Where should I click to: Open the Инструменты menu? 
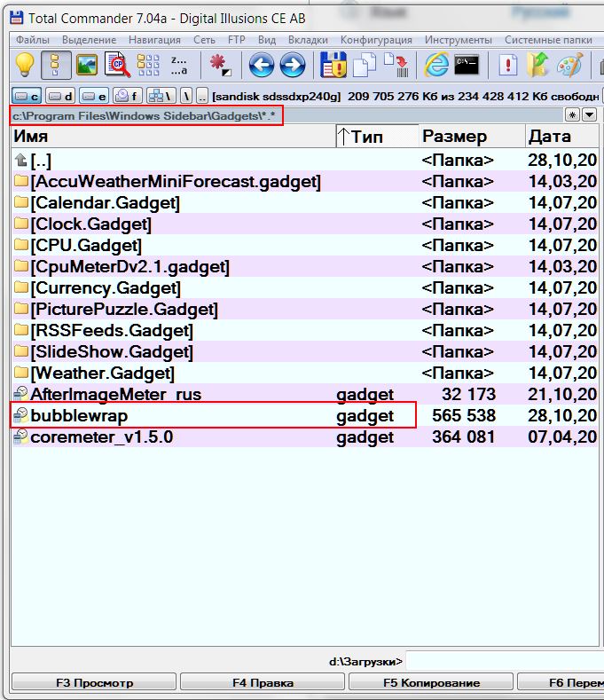458,40
